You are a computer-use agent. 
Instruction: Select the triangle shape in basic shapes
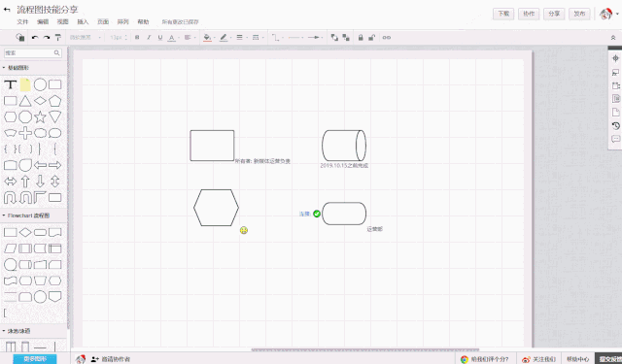click(25, 101)
